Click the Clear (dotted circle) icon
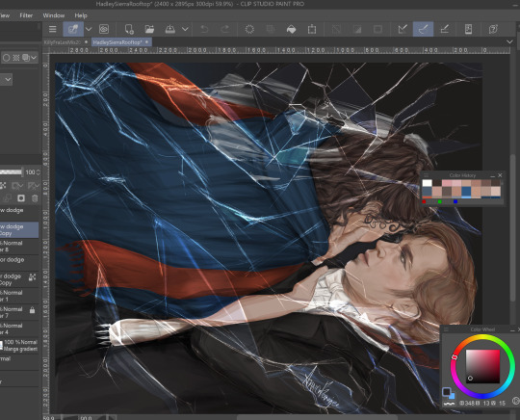The height and width of the screenshot is (420, 520). pos(249,29)
